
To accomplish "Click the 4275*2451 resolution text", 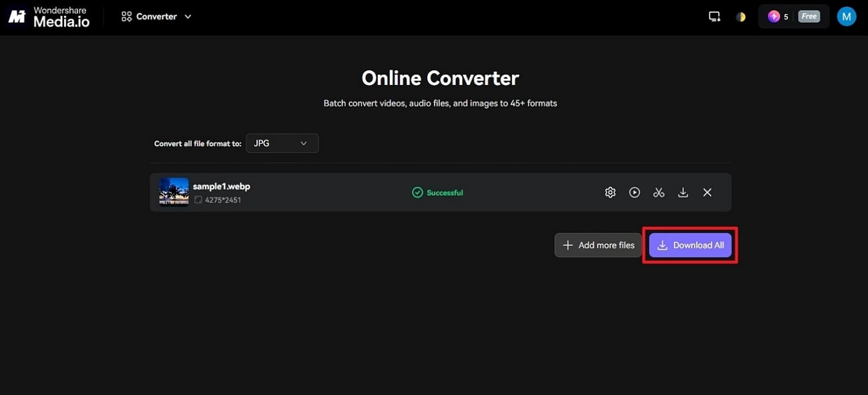I will tap(222, 200).
